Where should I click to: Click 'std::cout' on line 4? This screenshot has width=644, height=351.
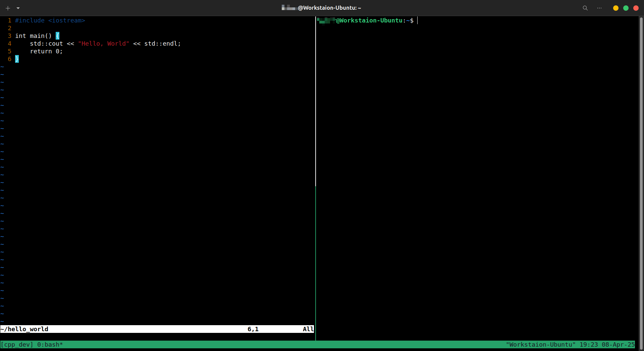(46, 44)
